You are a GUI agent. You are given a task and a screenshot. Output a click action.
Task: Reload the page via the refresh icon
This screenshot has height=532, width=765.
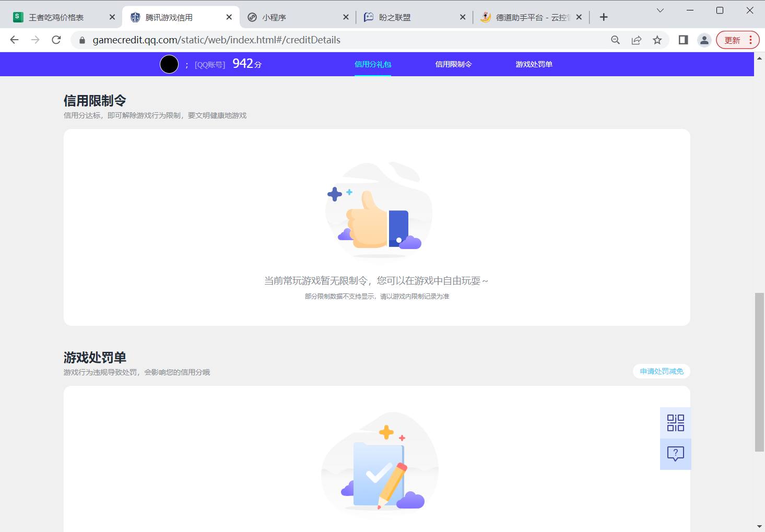coord(56,40)
